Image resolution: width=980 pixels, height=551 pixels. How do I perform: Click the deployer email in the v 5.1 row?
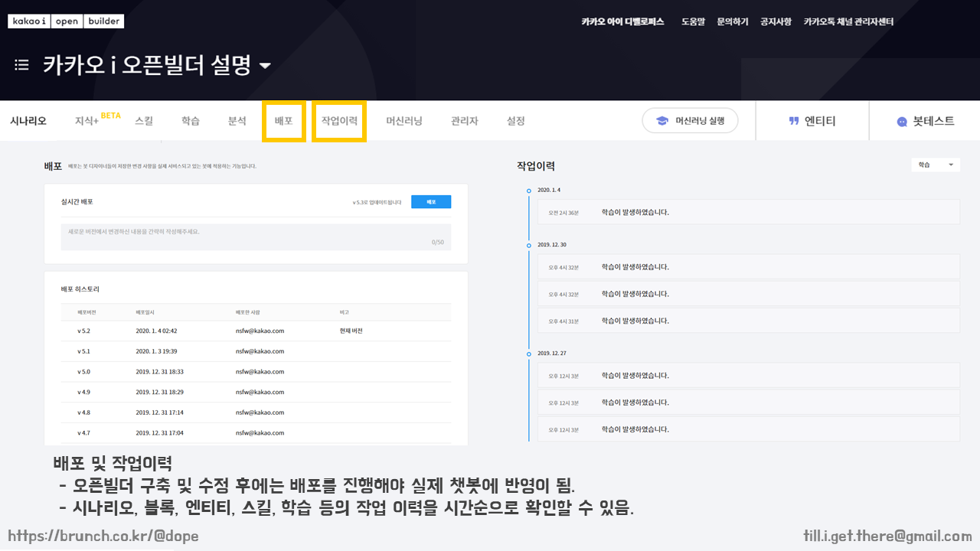260,351
